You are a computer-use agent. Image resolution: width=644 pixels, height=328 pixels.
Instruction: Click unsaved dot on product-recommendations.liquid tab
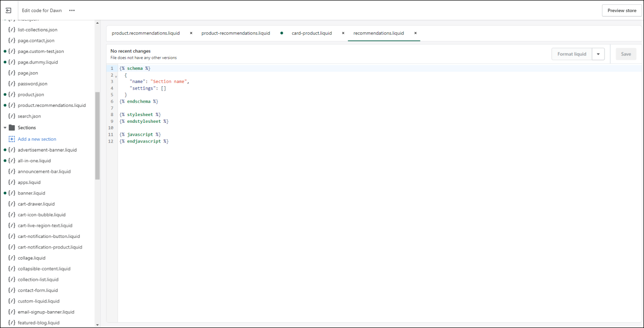pos(282,33)
